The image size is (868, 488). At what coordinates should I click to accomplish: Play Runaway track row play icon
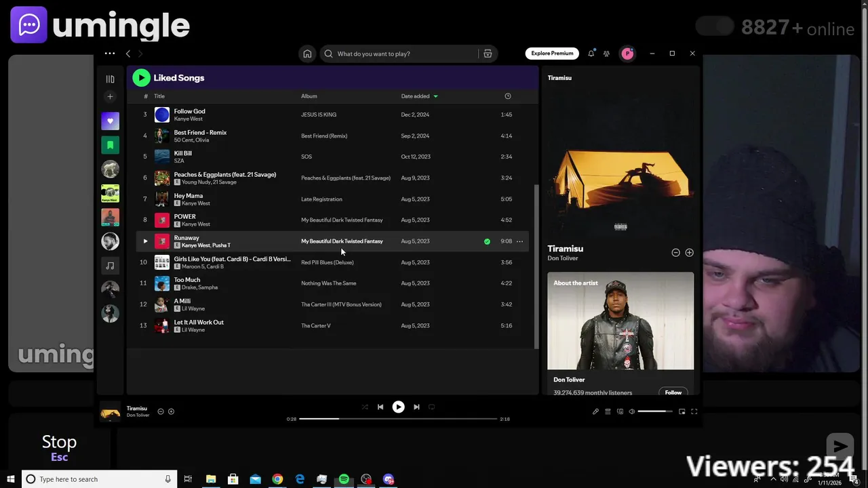click(145, 241)
